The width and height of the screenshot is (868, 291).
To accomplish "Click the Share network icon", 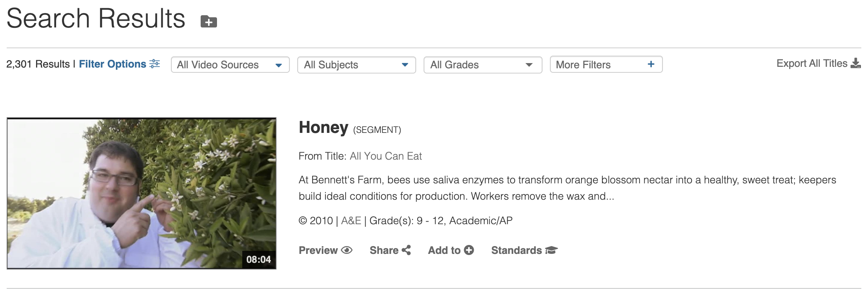I will [x=406, y=250].
